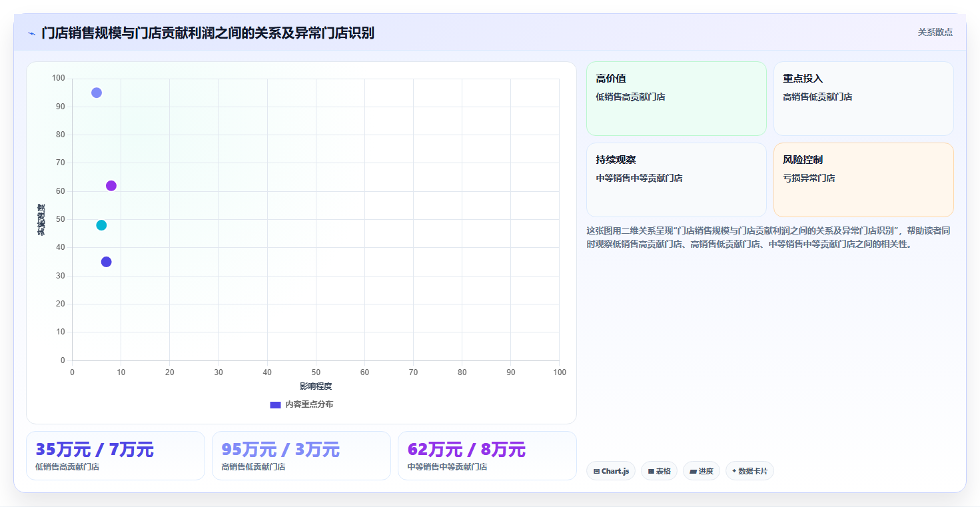Click the lightning icon before the page title
Viewport: 980px width, 507px height.
coord(31,33)
